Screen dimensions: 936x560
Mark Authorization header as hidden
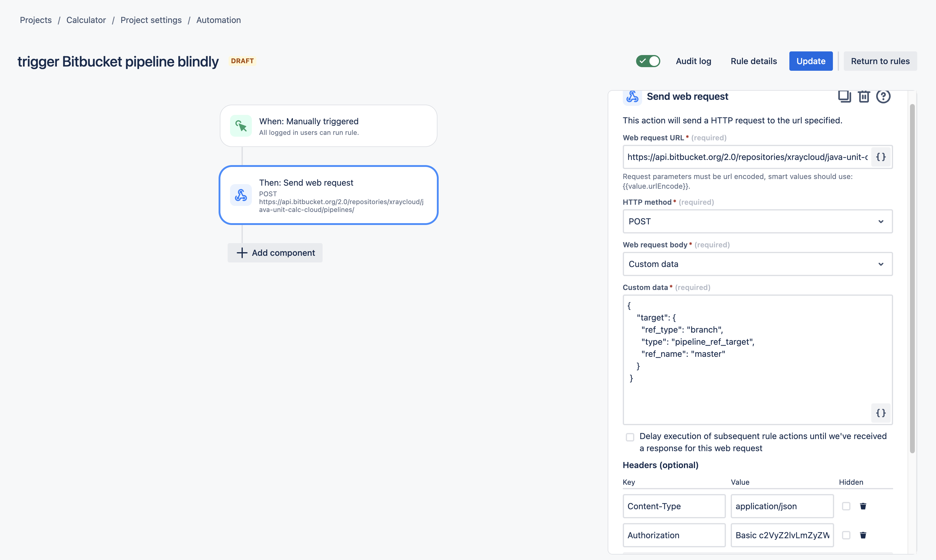846,535
